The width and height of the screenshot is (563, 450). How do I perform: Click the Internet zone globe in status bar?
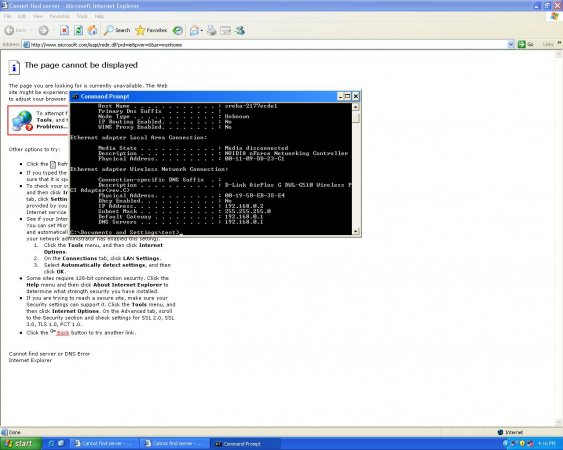pos(501,432)
